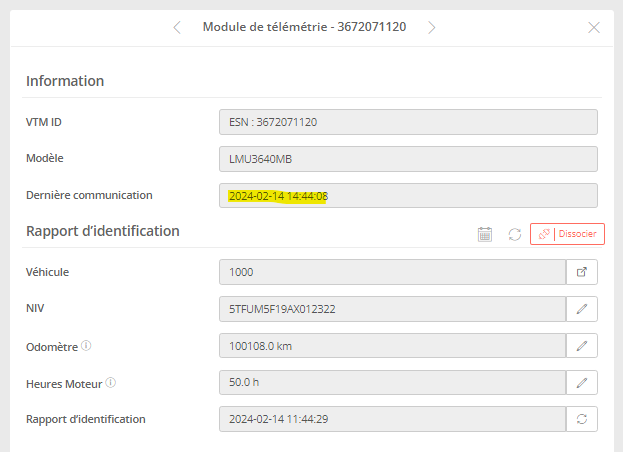This screenshot has width=623, height=452.
Task: Click refresh icon beside Dissocier button
Action: pos(514,234)
